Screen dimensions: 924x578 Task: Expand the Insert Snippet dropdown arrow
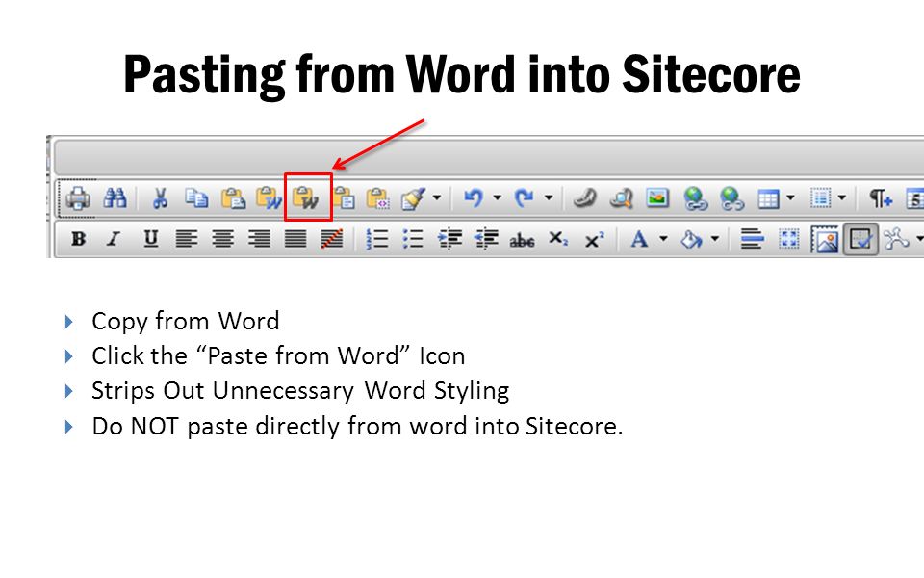click(842, 197)
